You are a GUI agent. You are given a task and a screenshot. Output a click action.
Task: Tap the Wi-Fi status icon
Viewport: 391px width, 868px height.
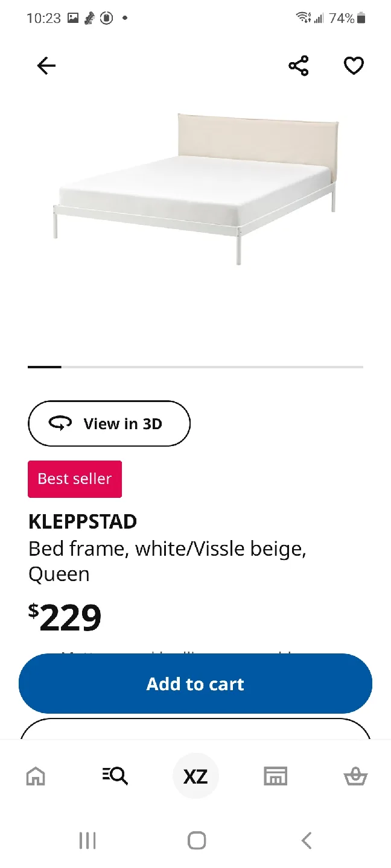point(303,17)
